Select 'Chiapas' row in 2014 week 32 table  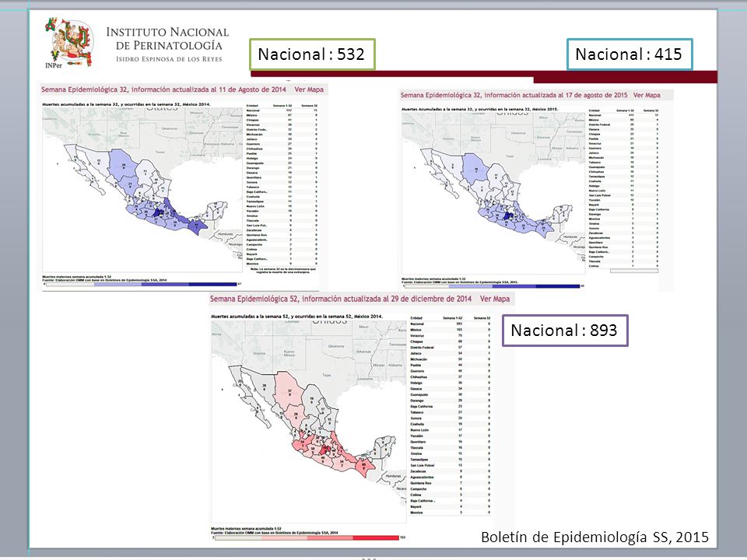[x=282, y=120]
